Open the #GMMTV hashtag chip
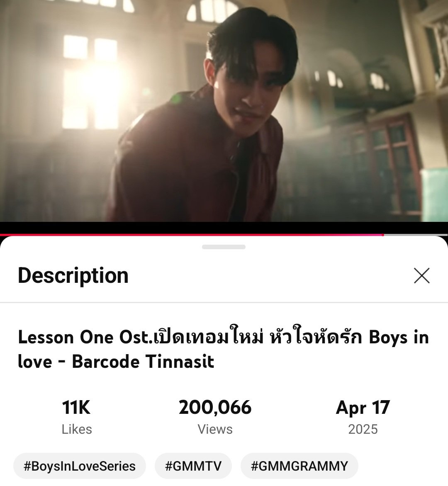The width and height of the screenshot is (448, 486). click(x=193, y=466)
